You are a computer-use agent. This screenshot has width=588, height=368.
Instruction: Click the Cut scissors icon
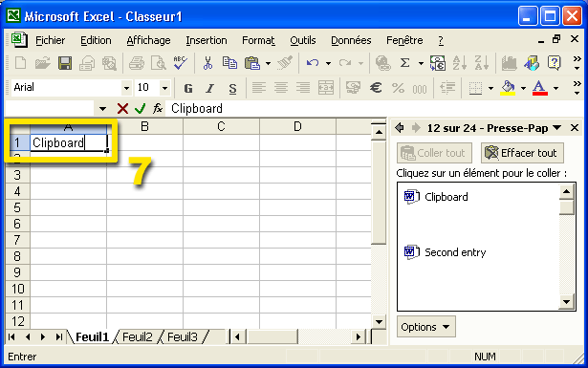(x=207, y=63)
